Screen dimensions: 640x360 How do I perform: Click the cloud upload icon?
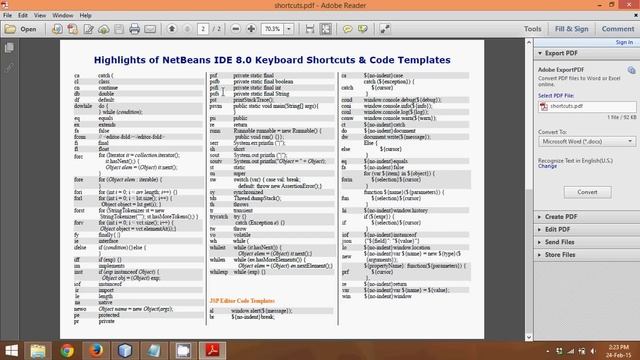(104, 29)
